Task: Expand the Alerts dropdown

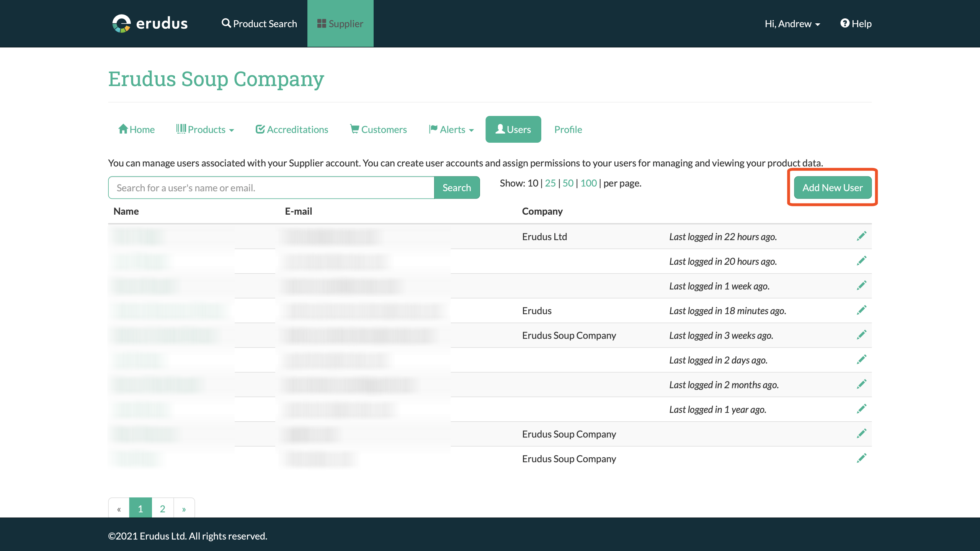Action: coord(452,129)
